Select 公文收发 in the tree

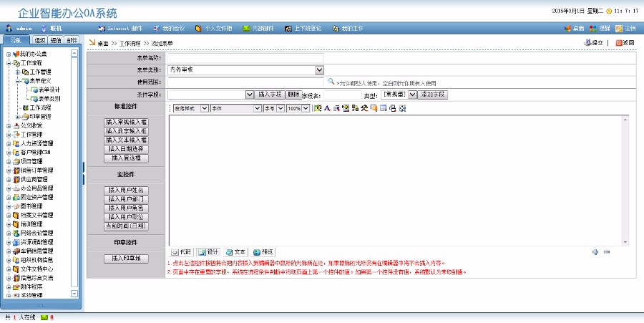point(31,126)
